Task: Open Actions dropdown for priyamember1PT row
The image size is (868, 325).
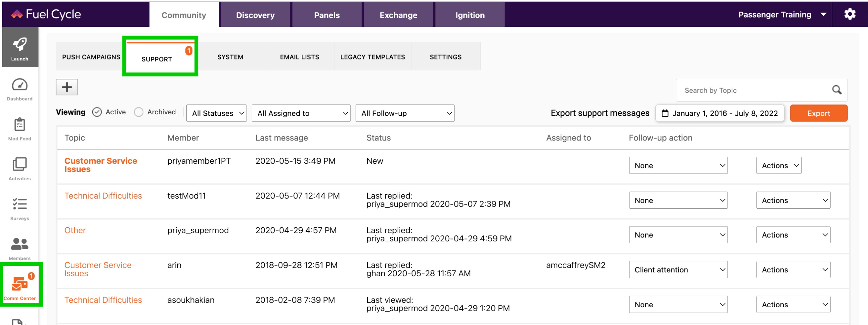Action: point(779,165)
